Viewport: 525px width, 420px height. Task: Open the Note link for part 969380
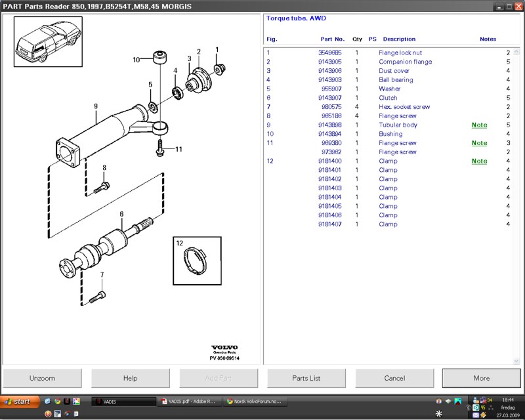(479, 143)
